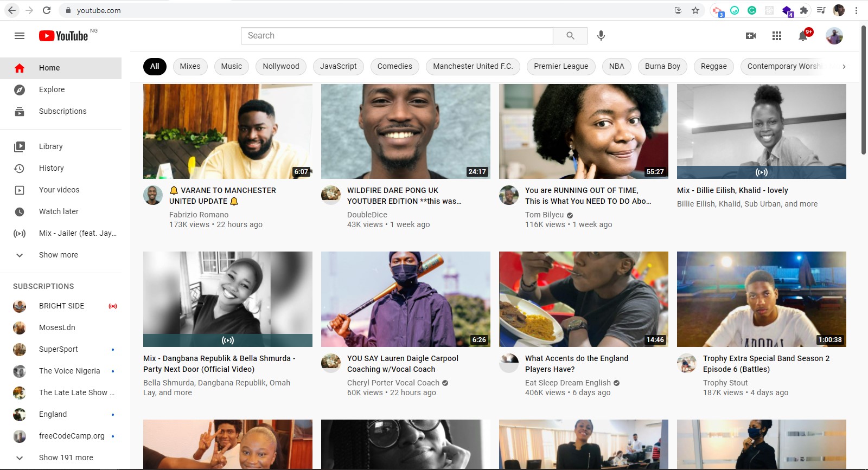Reload the page with refresh icon

47,10
